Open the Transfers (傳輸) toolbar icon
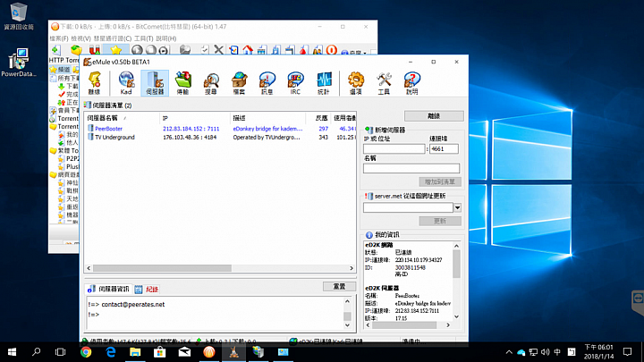Screen dimensions: 644x362 [x=182, y=83]
